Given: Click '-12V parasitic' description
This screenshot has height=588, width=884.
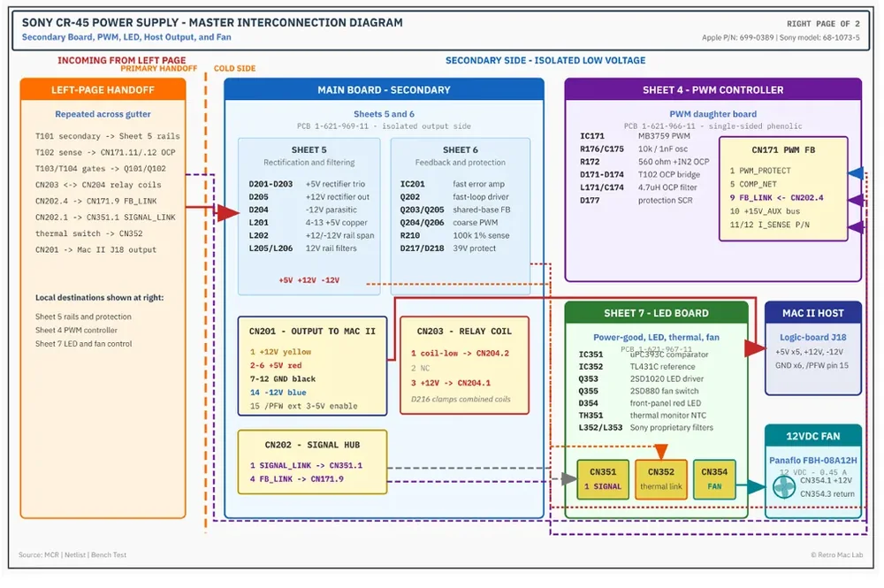Looking at the screenshot, I should point(331,210).
